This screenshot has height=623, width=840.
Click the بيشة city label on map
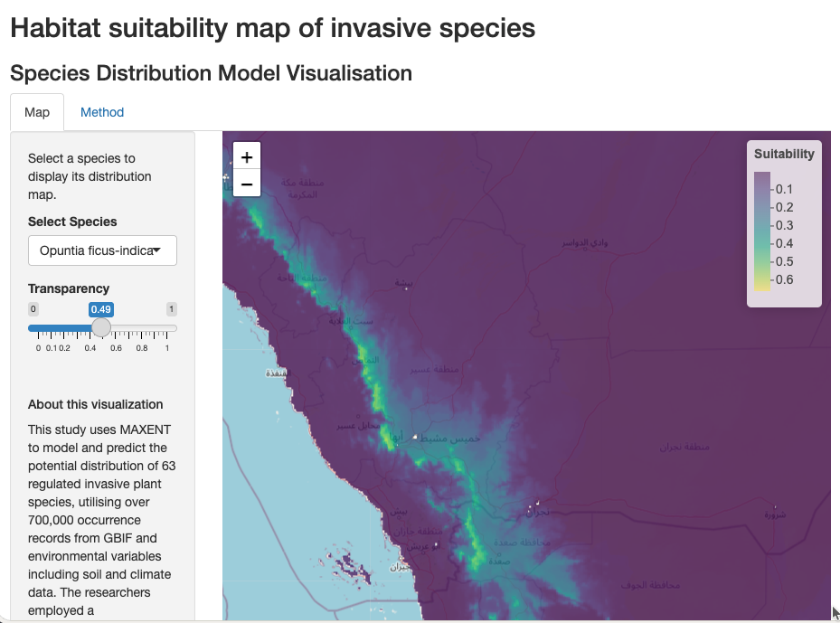point(404,283)
